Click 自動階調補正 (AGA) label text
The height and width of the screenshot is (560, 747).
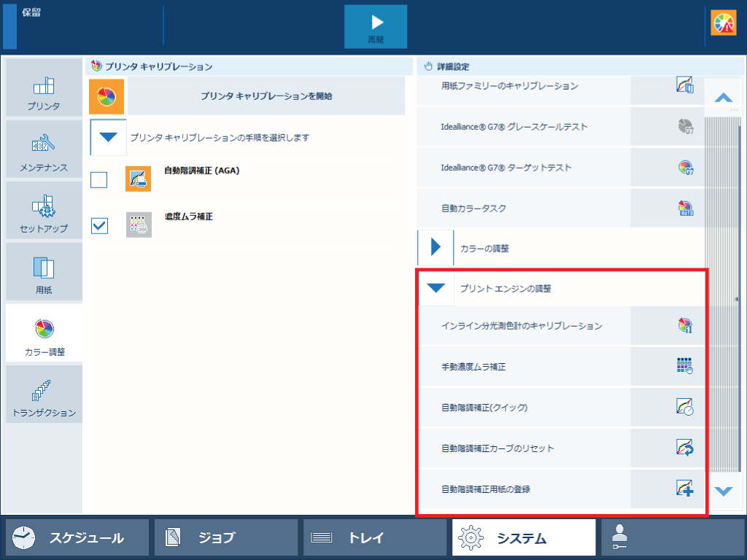coord(202,171)
